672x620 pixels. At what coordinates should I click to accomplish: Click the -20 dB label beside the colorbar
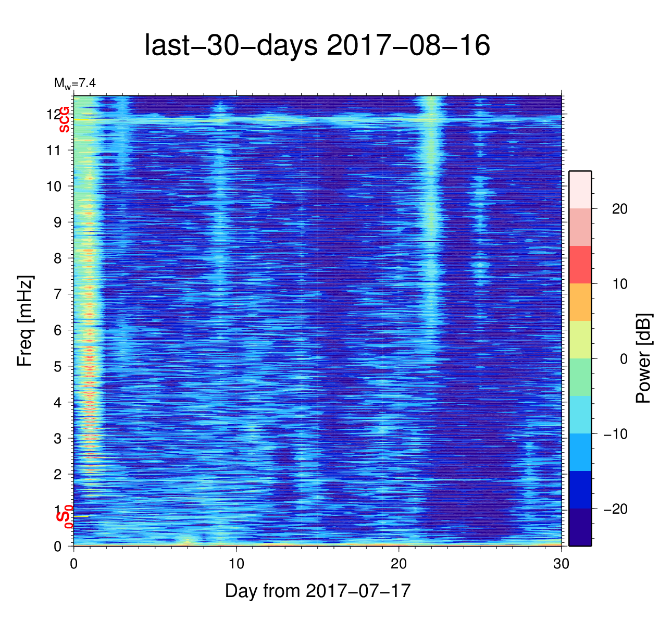click(x=615, y=509)
